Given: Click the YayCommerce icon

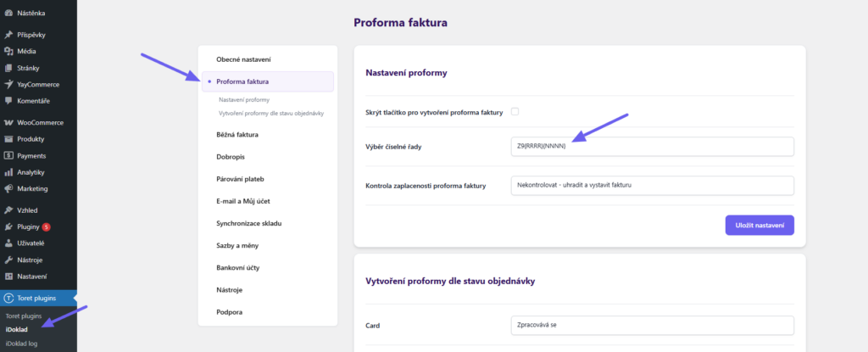Looking at the screenshot, I should [x=8, y=85].
